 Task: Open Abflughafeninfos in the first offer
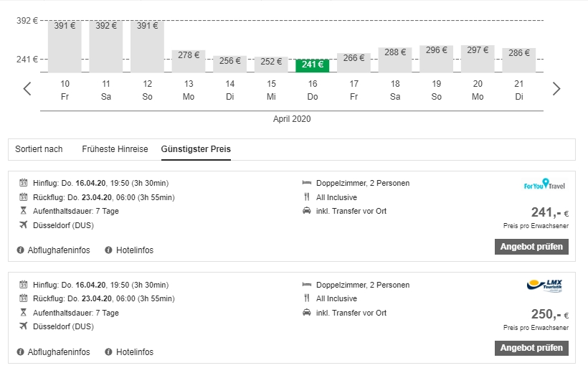click(58, 250)
